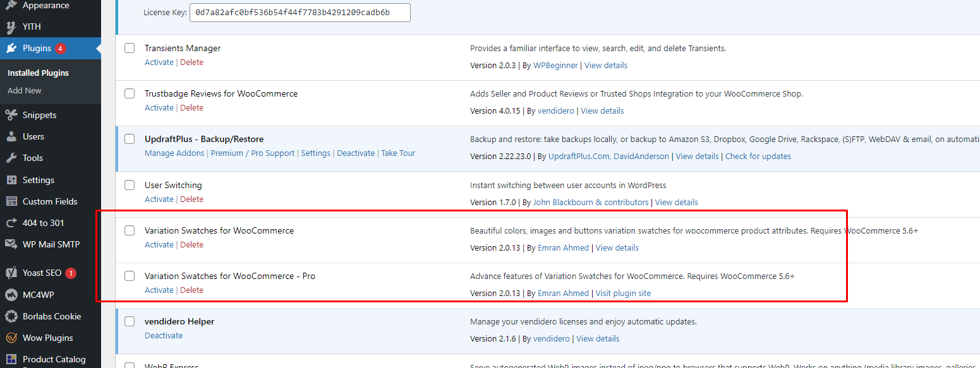Open John Blackbourn & contributors link

coord(591,202)
